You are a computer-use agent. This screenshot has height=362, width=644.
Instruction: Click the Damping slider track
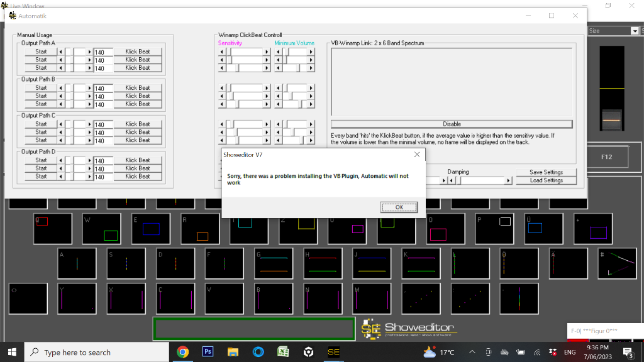click(x=483, y=180)
